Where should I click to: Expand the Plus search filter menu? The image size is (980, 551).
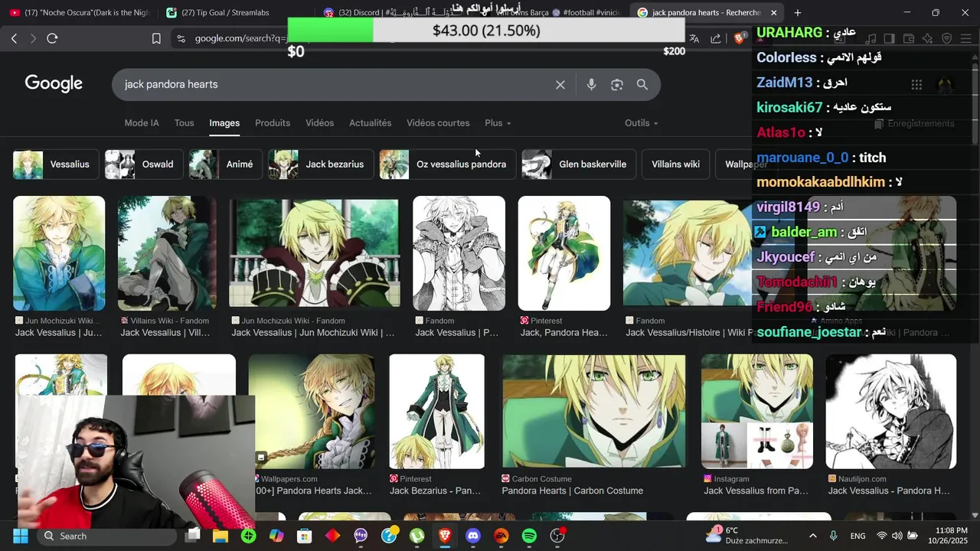498,123
